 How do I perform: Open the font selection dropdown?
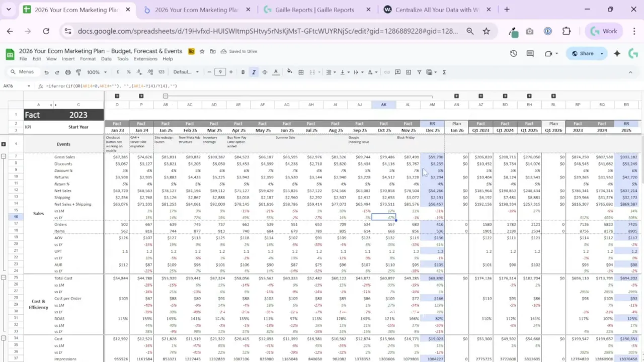[x=185, y=72]
